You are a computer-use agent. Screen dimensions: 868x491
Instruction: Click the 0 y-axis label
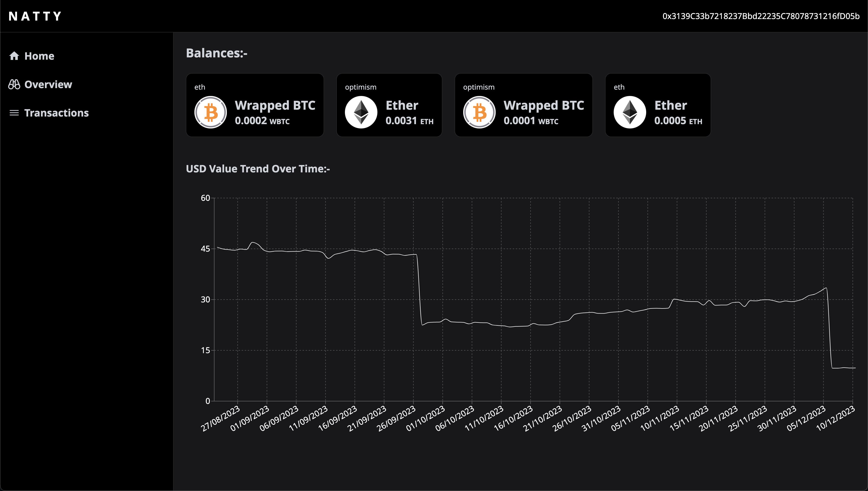point(208,401)
